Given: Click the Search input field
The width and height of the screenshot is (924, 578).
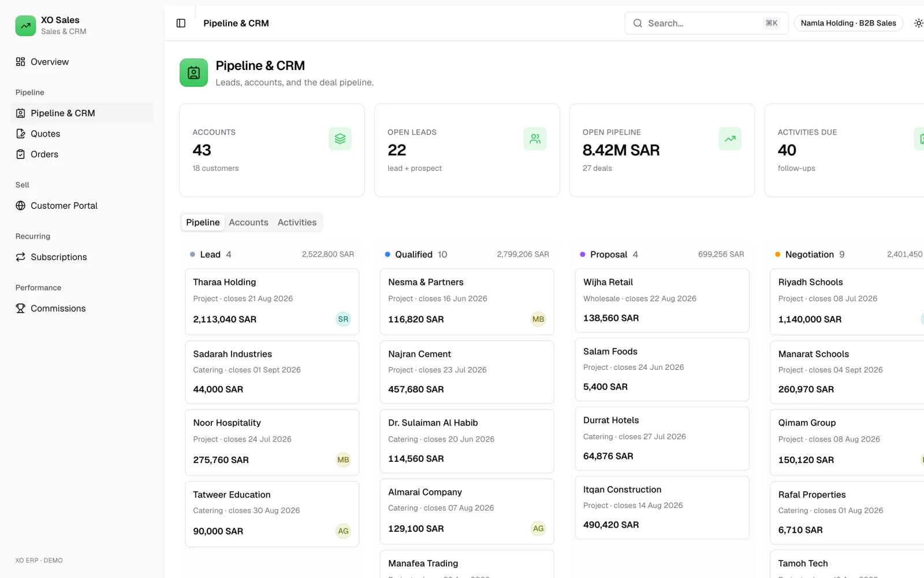Looking at the screenshot, I should pos(706,23).
